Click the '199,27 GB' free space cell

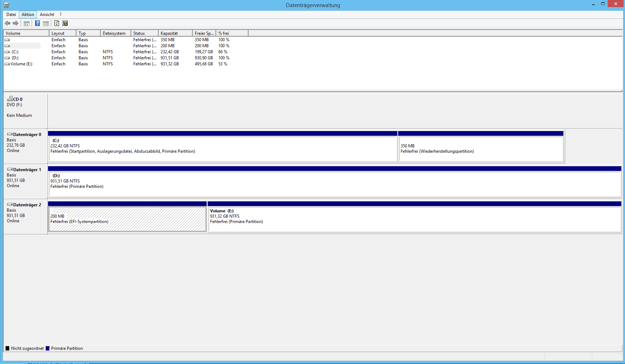pos(204,52)
